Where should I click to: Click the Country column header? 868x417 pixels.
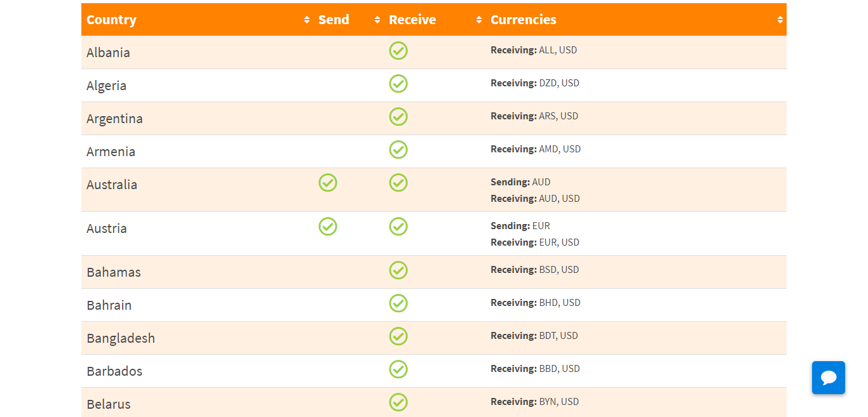click(197, 20)
